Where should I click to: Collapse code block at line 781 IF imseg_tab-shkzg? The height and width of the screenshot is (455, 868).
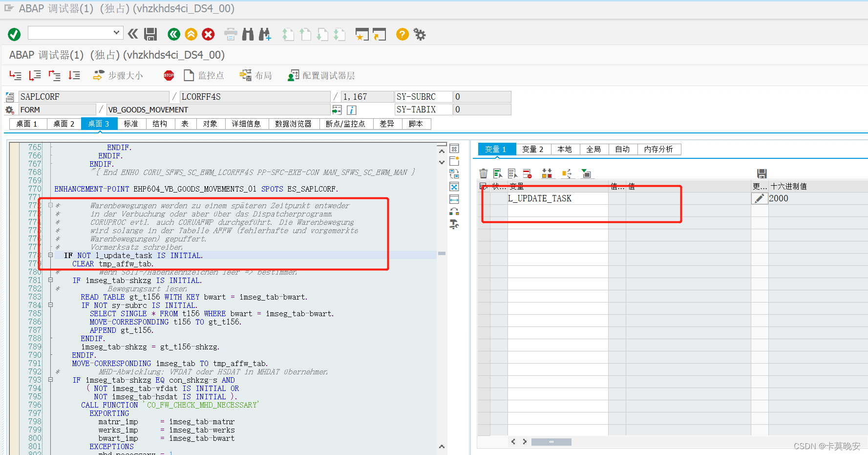(x=50, y=281)
